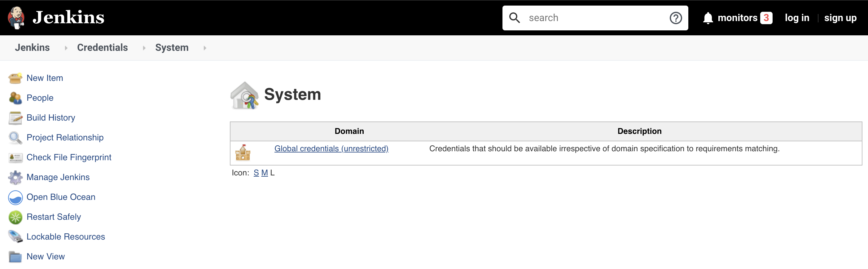Viewport: 868px width, 269px height.
Task: Click the Open Blue Ocean icon
Action: coord(15,197)
